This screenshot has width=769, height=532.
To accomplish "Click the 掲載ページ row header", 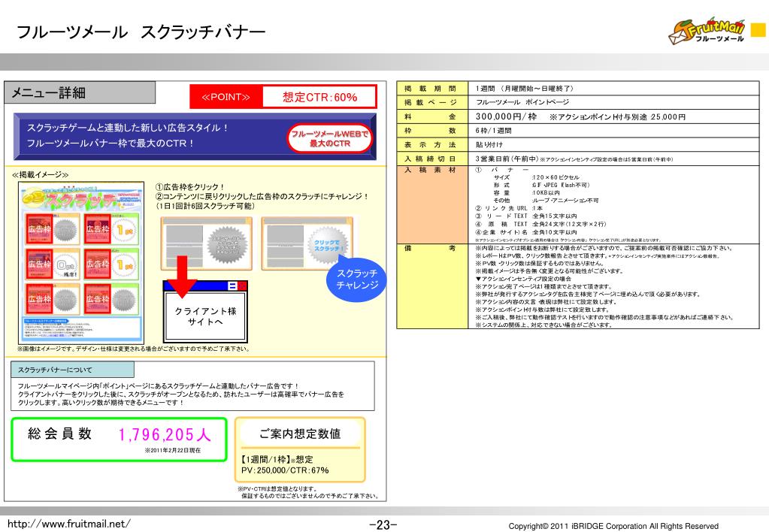I will pyautogui.click(x=432, y=102).
